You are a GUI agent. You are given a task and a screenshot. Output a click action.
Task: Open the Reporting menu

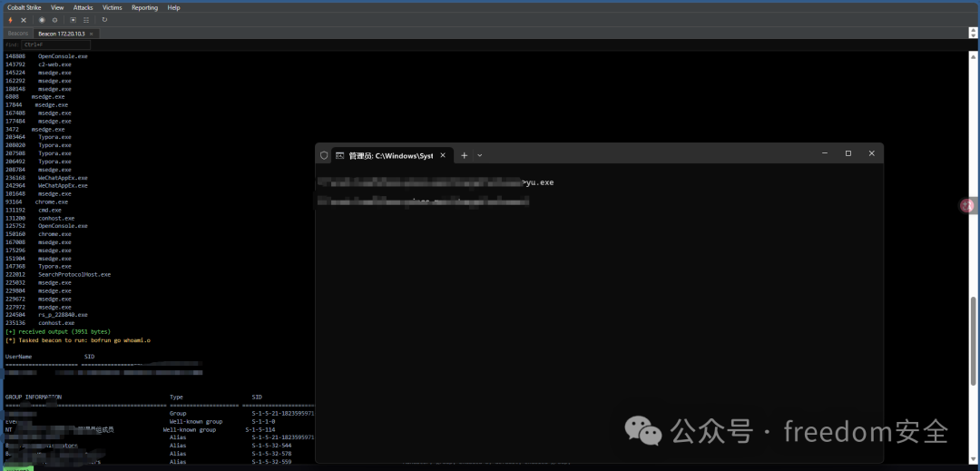144,7
